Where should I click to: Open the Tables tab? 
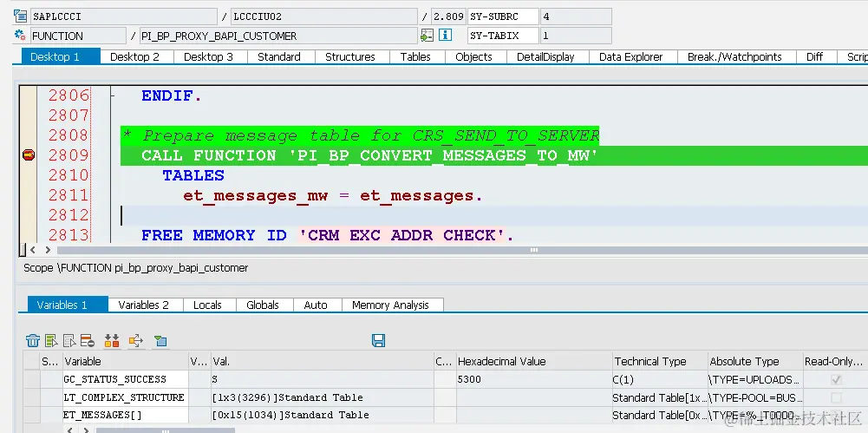[415, 56]
